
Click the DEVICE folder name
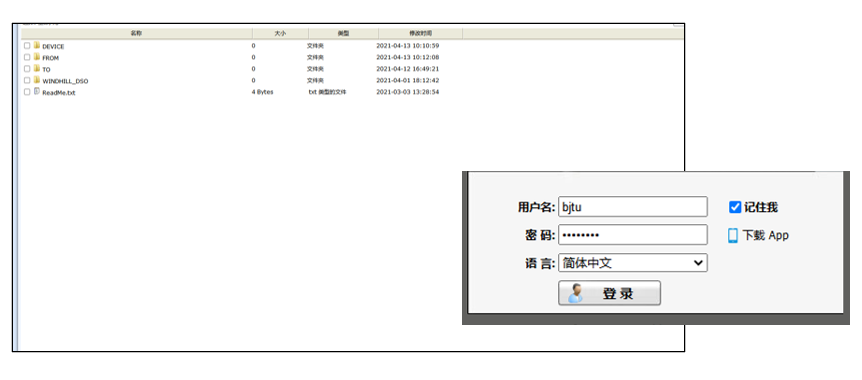point(53,47)
